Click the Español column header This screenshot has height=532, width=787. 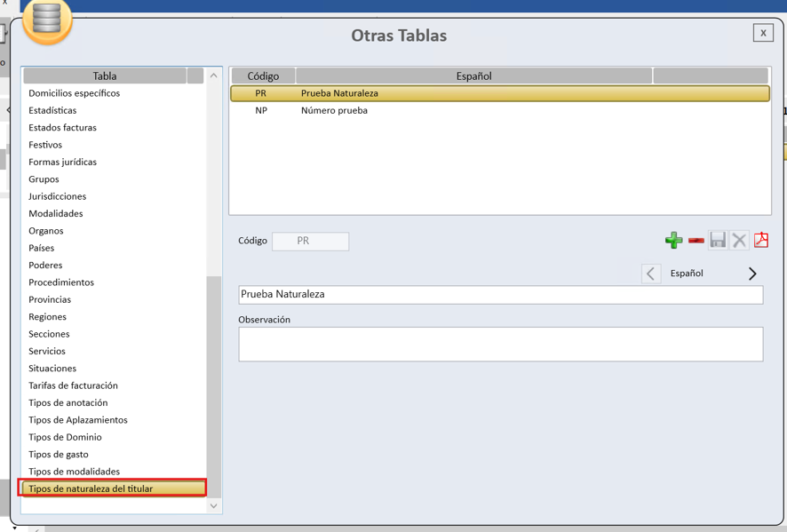click(473, 75)
